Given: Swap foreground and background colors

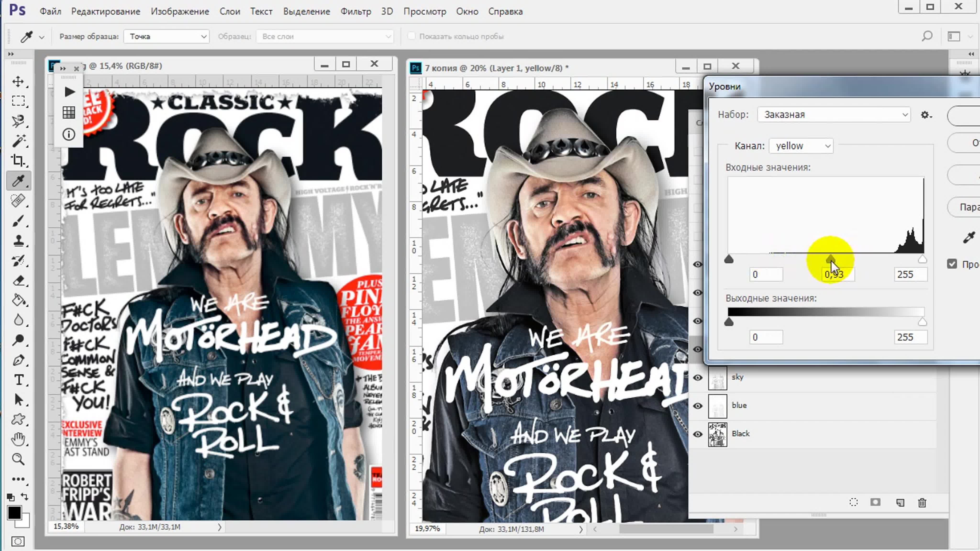Looking at the screenshot, I should pos(24,496).
